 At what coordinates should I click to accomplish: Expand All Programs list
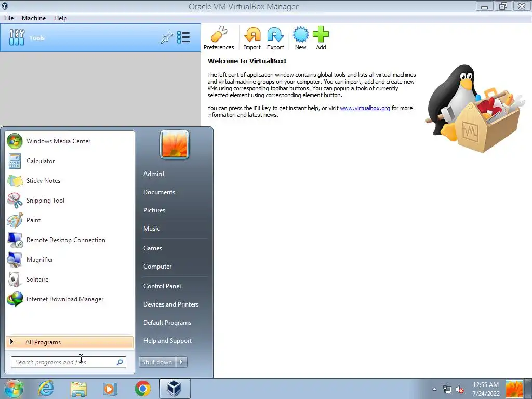[70, 342]
